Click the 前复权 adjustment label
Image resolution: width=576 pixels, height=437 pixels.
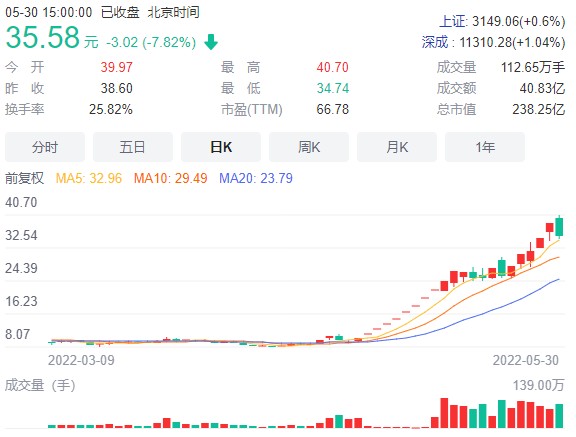[x=24, y=178]
